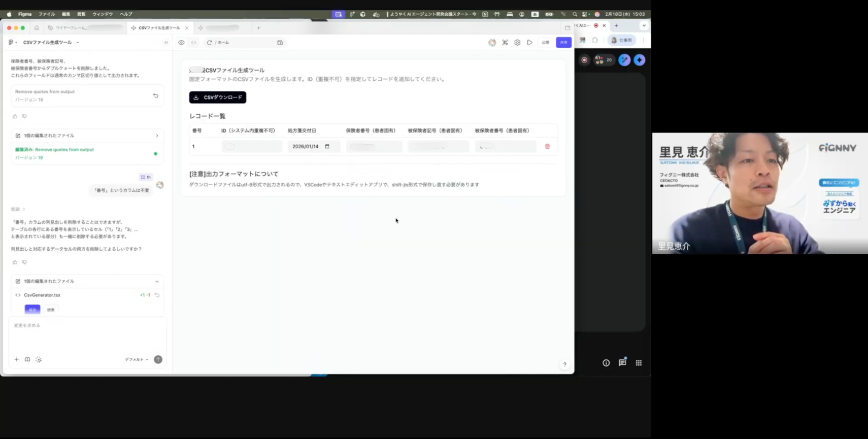The image size is (868, 439).
Task: Reload the preview with refresh icon
Action: tap(209, 43)
